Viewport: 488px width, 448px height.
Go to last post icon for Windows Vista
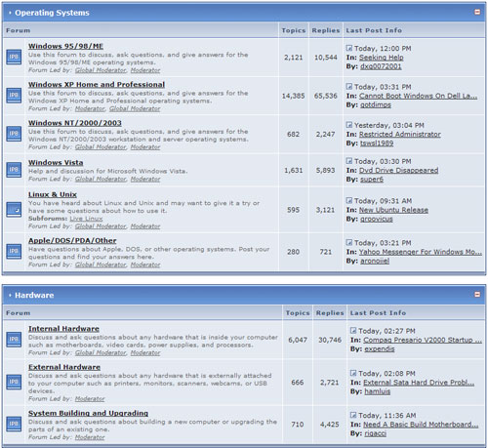pos(349,161)
